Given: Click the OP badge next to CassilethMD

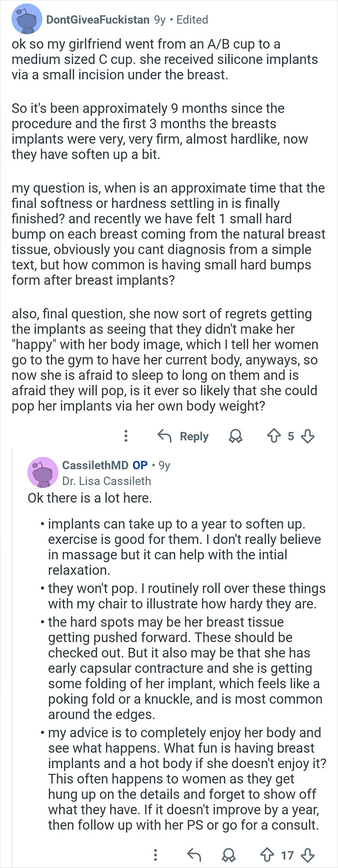Looking at the screenshot, I should [140, 465].
